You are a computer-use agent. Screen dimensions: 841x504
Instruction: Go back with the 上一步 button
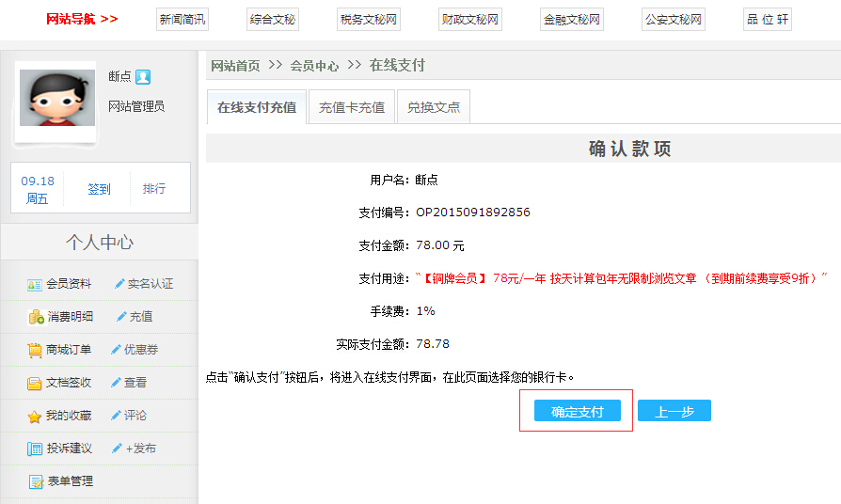(x=674, y=411)
